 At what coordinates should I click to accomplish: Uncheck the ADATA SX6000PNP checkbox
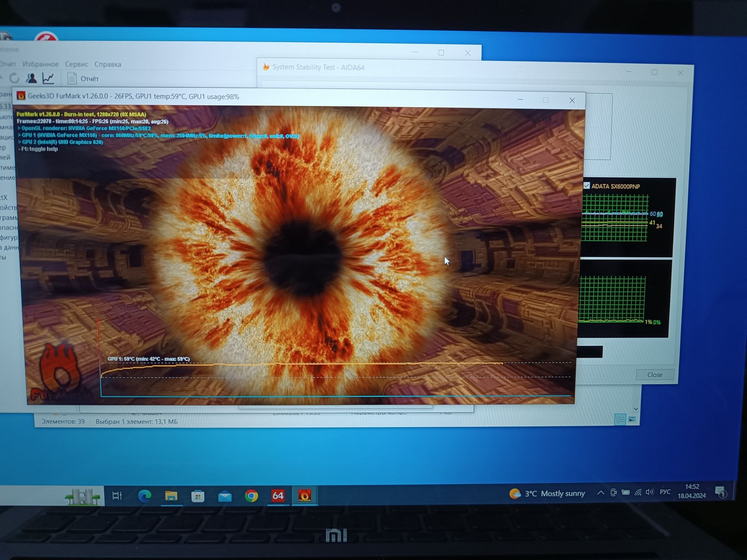tap(586, 186)
